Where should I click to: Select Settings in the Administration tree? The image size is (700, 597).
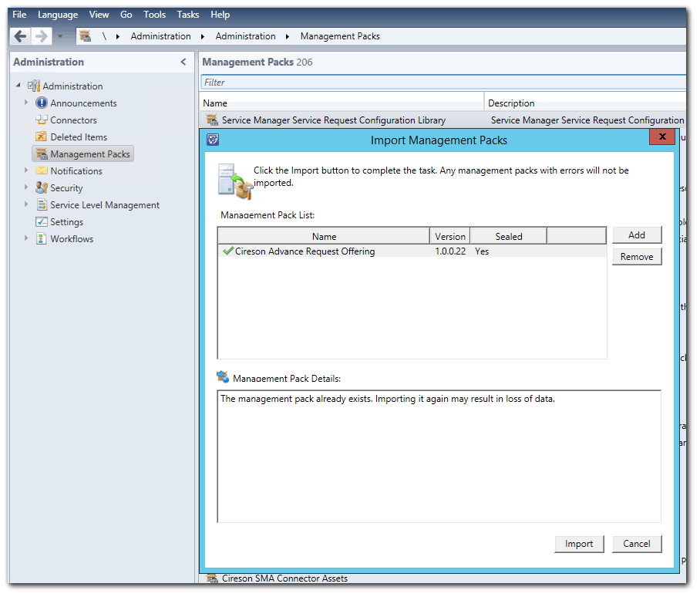point(66,221)
